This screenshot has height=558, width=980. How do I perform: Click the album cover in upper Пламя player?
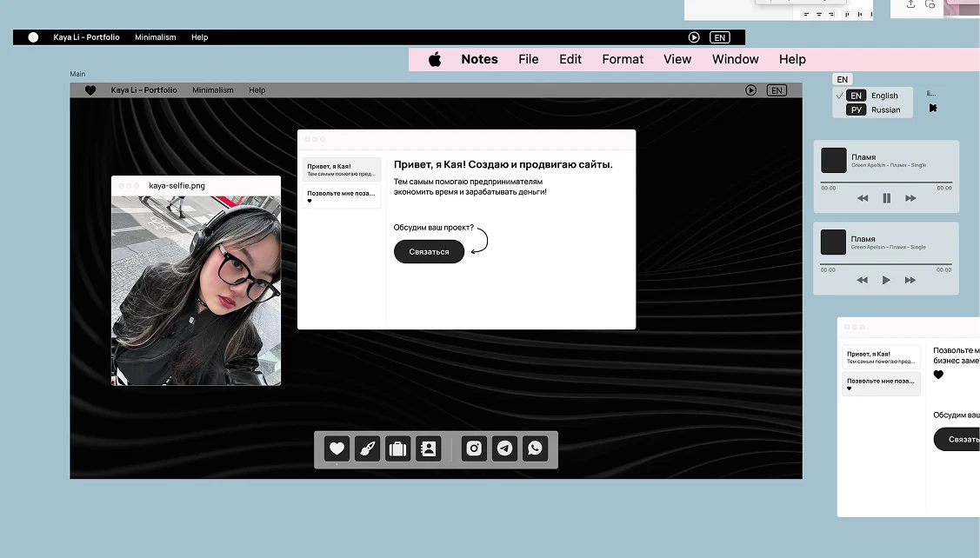(x=833, y=160)
